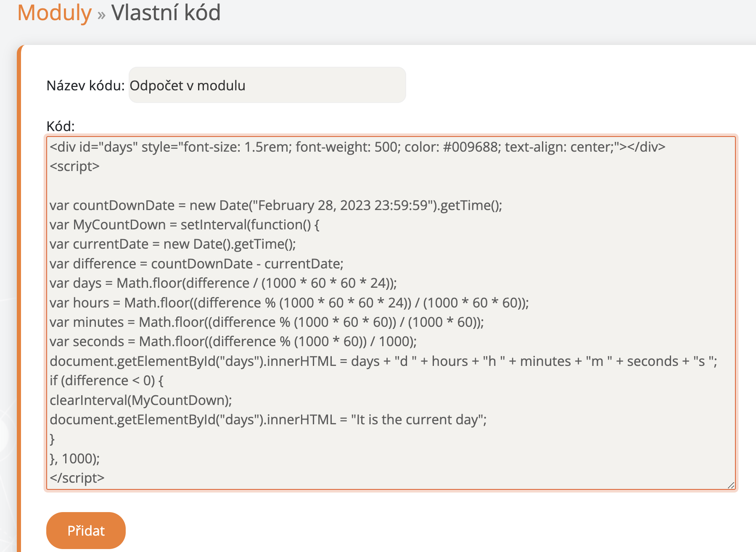Screen dimensions: 756x552
Task: Click the Vlastní kód page heading
Action: [166, 13]
